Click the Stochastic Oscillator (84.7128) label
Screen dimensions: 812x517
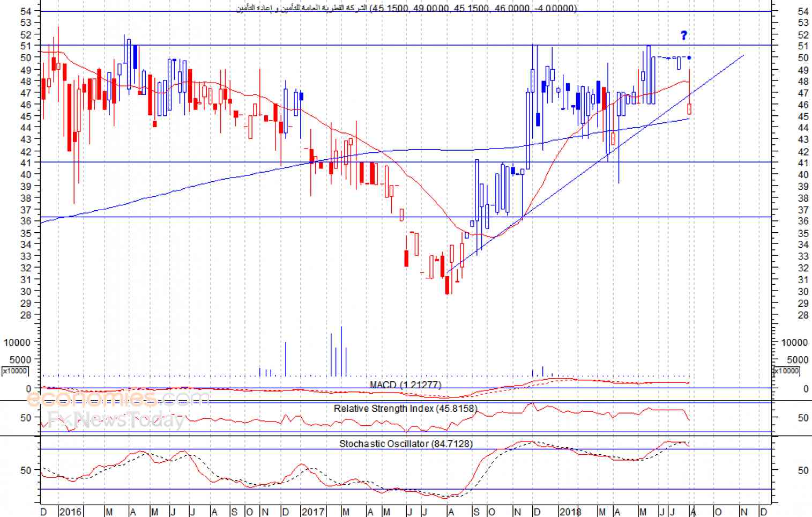pos(406,444)
